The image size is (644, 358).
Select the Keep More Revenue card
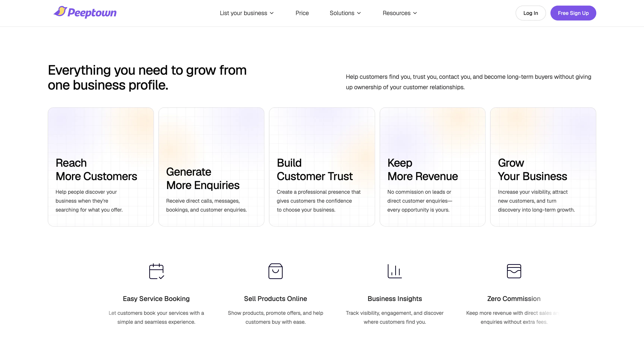tap(433, 167)
